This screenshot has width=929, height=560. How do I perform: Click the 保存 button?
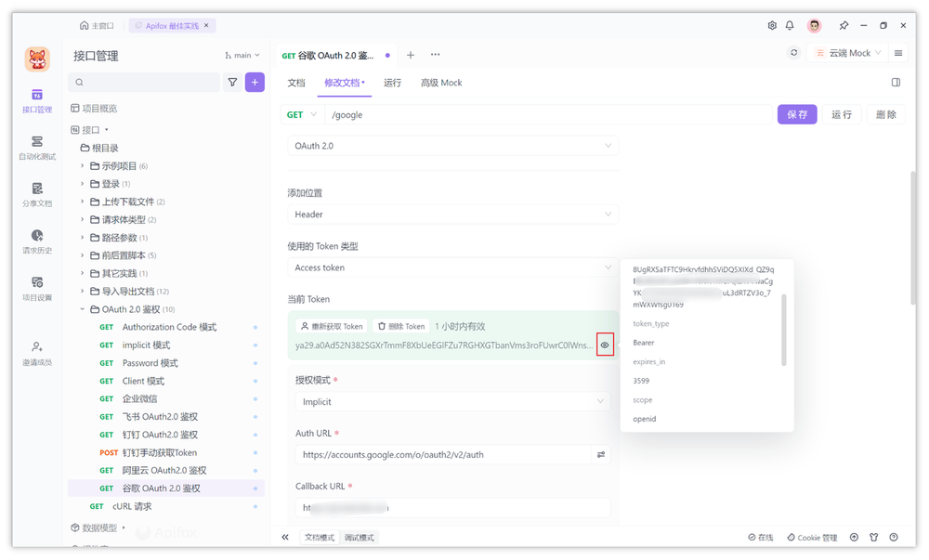pos(797,114)
